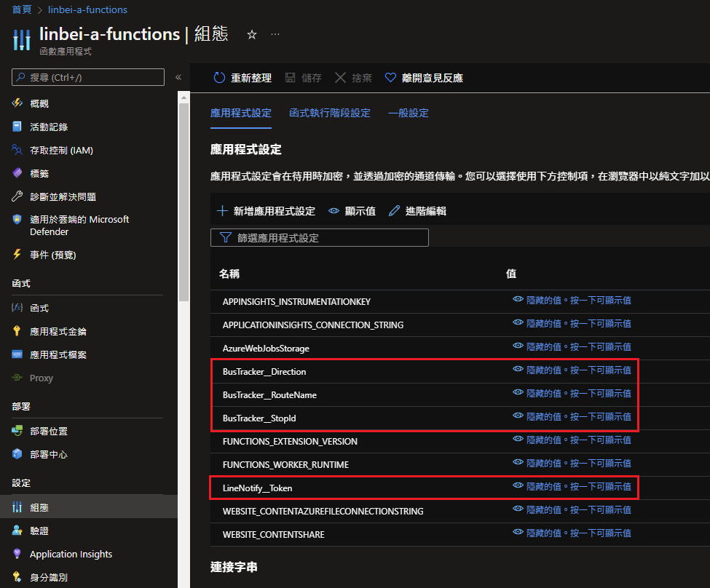Focus the 篩選應用程式設定 filter field
The image size is (710, 588).
click(320, 238)
